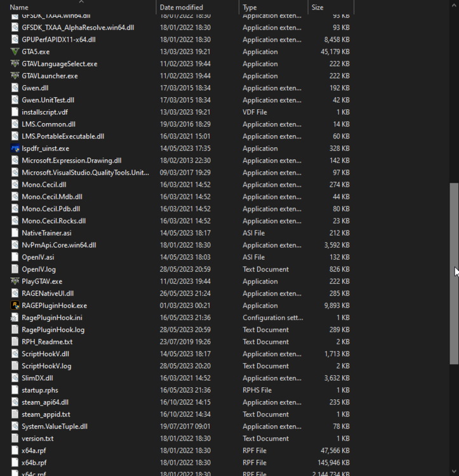
Task: Select the LMS.Common.dll file name
Action: [49, 124]
